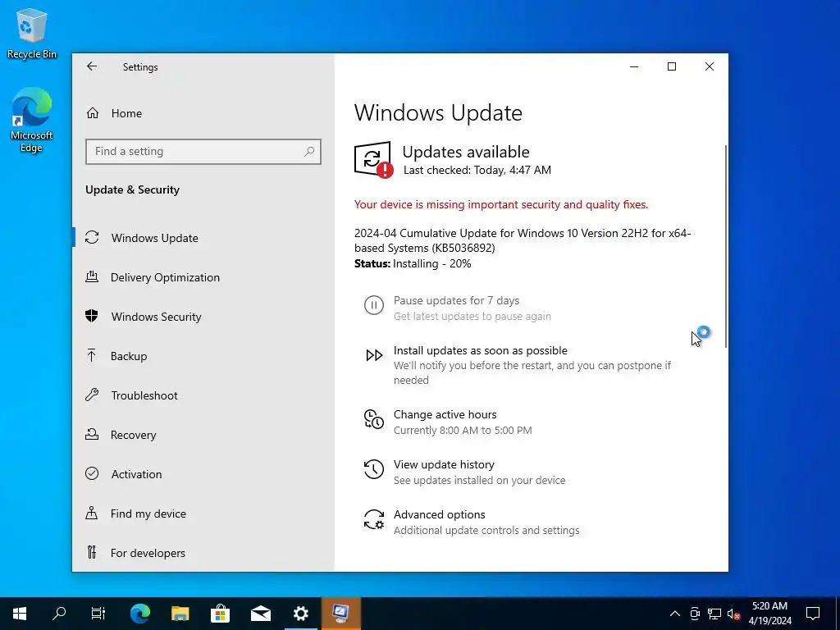Click the Troubleshoot wrench icon
This screenshot has height=630, width=840.
pyautogui.click(x=92, y=395)
